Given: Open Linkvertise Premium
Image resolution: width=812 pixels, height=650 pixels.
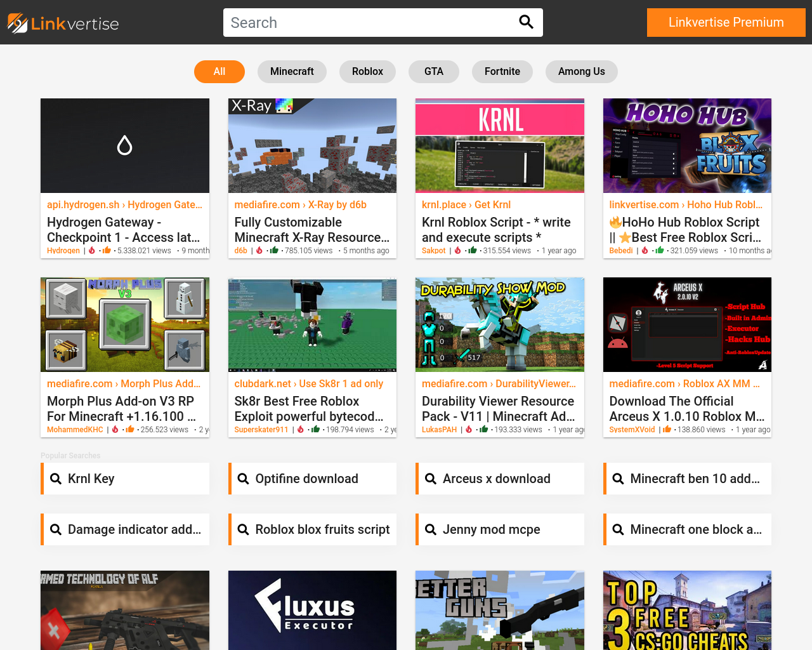Looking at the screenshot, I should point(726,23).
